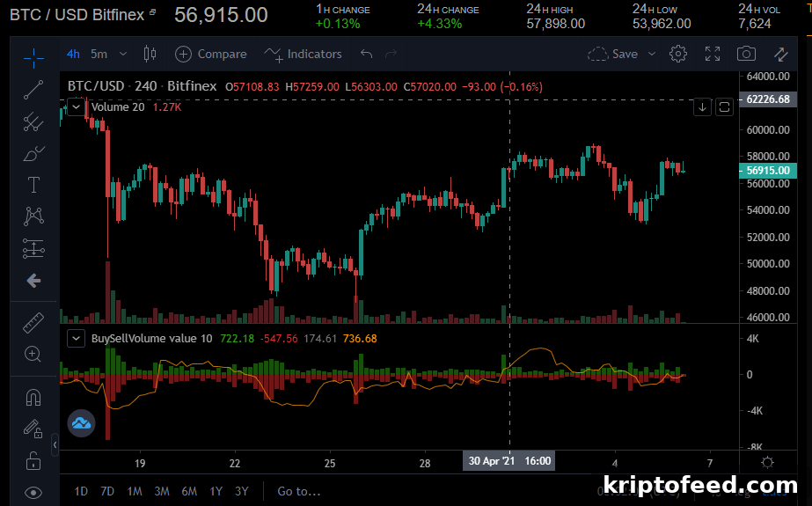Activate the zoom in tool
Screen dimensions: 812x506
[33, 355]
